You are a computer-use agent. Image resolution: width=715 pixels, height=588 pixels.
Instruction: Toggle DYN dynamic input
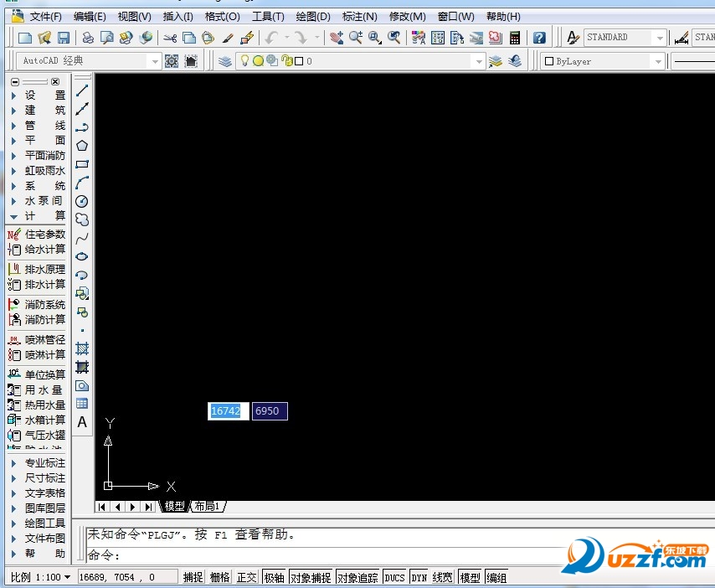pyautogui.click(x=419, y=577)
